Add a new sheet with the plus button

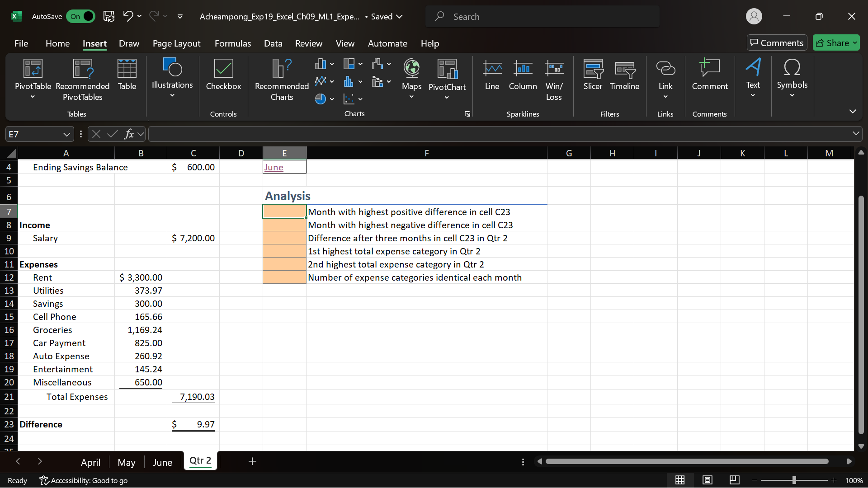(252, 461)
